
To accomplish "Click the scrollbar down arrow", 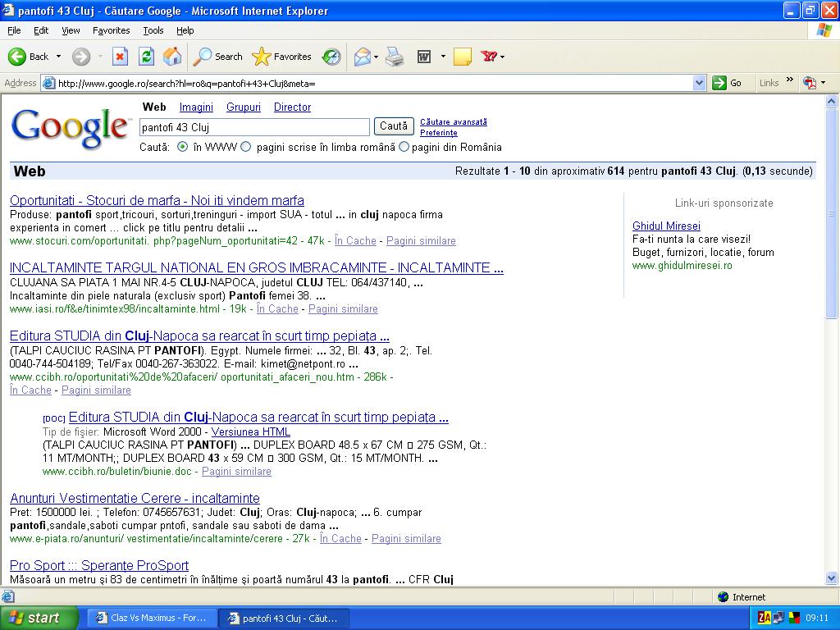I will (832, 577).
